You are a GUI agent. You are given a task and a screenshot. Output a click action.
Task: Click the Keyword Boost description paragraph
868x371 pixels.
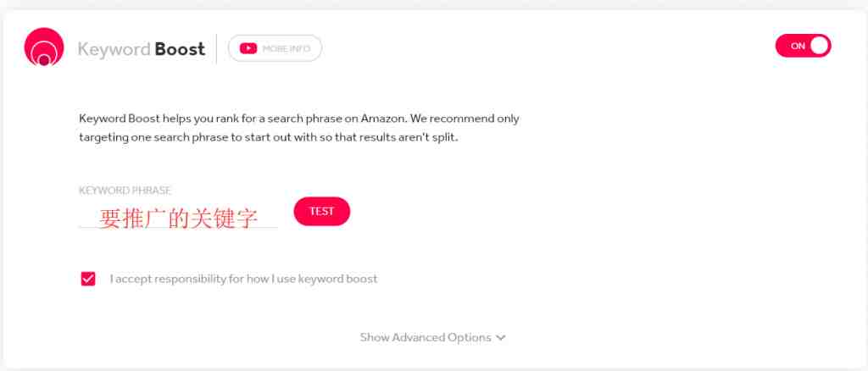click(299, 128)
